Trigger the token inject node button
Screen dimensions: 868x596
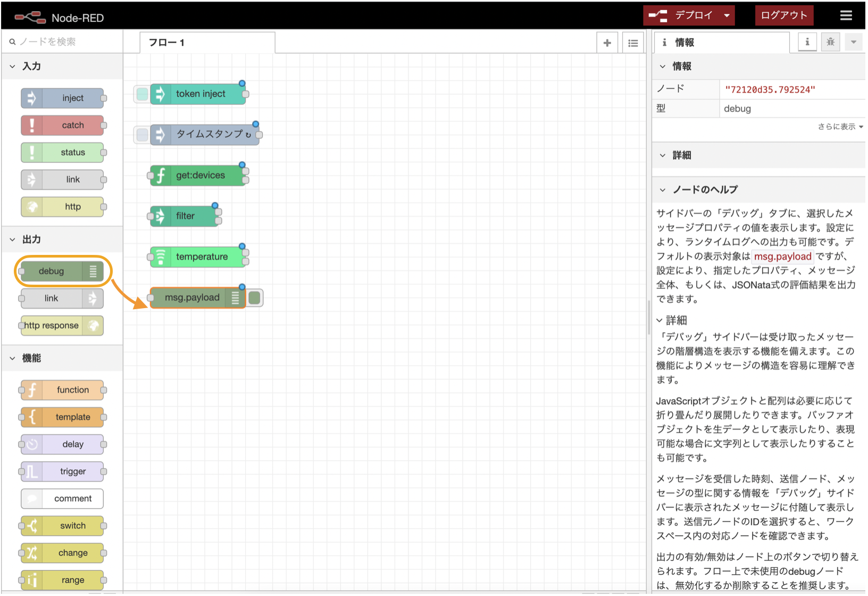pos(142,94)
